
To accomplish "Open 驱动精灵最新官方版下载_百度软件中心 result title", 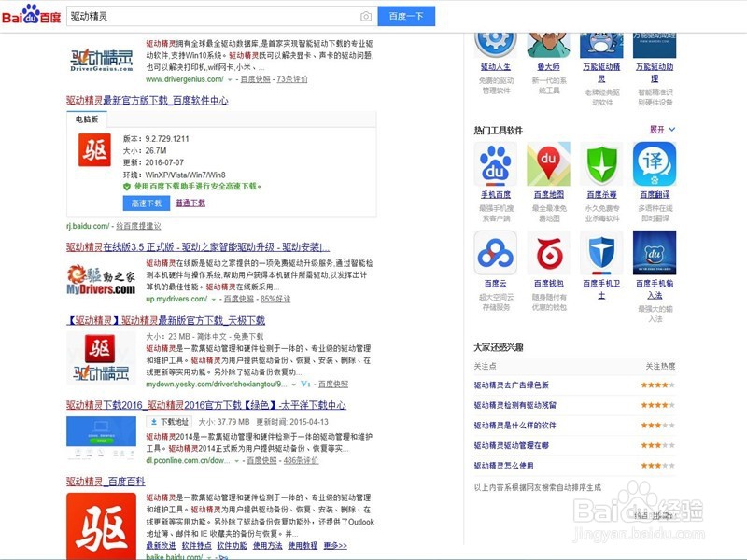I will [148, 101].
